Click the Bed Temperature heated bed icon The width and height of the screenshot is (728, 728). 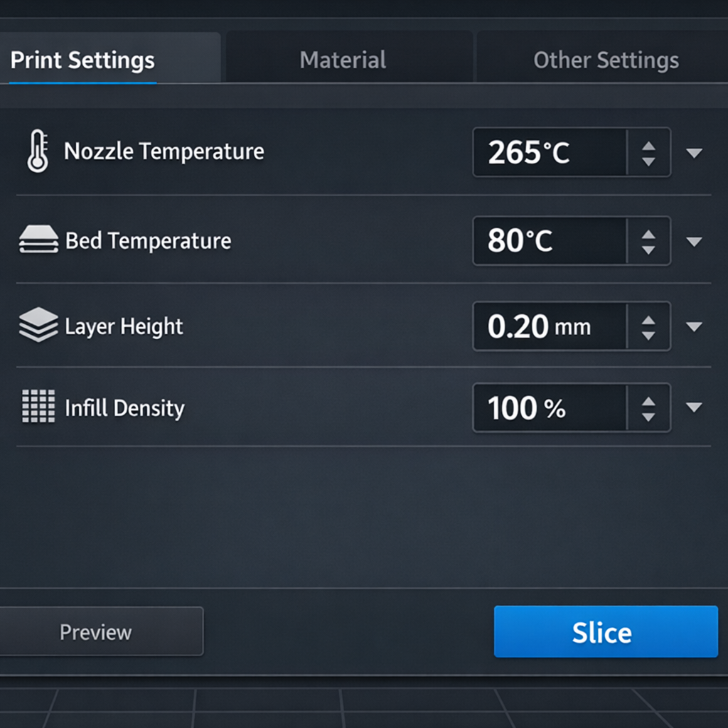point(39,240)
